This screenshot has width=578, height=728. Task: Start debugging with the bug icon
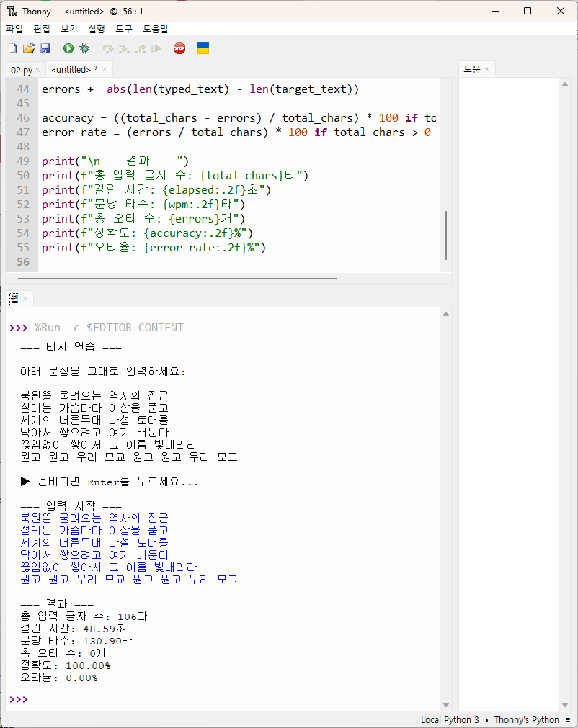click(84, 48)
